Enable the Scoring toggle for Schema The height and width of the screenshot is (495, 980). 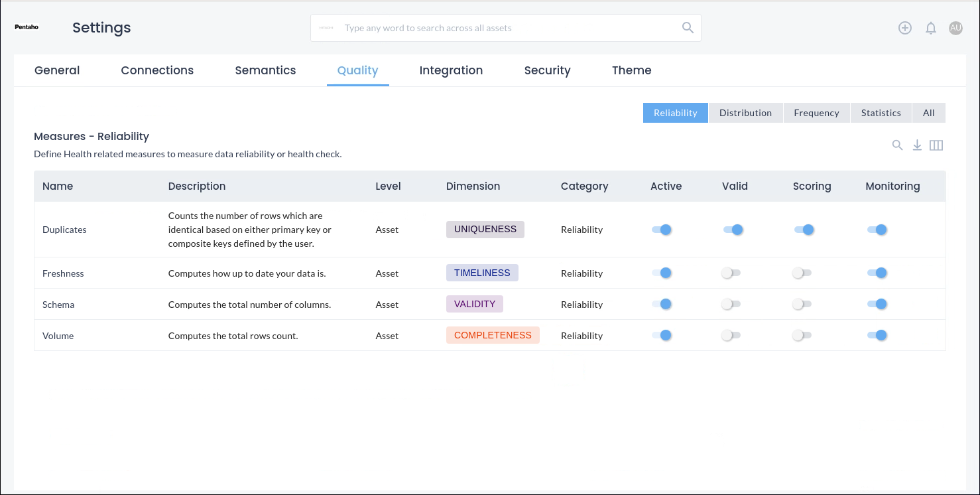pyautogui.click(x=802, y=305)
